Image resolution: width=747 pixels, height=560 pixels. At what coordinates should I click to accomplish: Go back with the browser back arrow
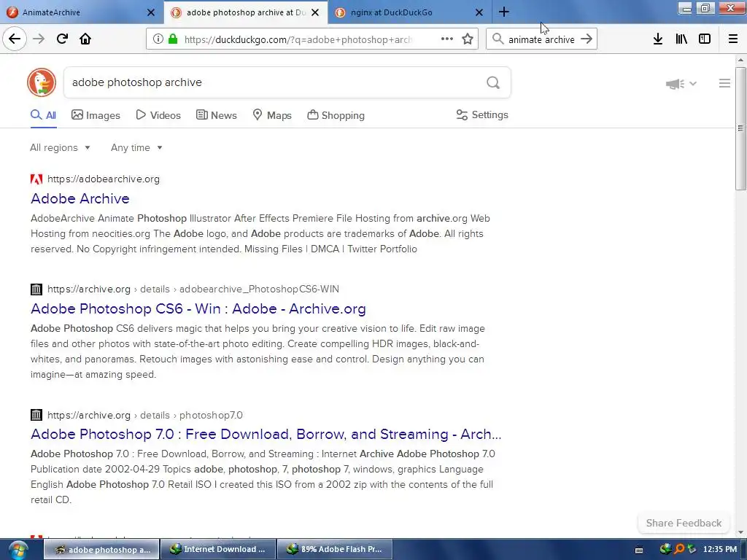click(x=15, y=39)
